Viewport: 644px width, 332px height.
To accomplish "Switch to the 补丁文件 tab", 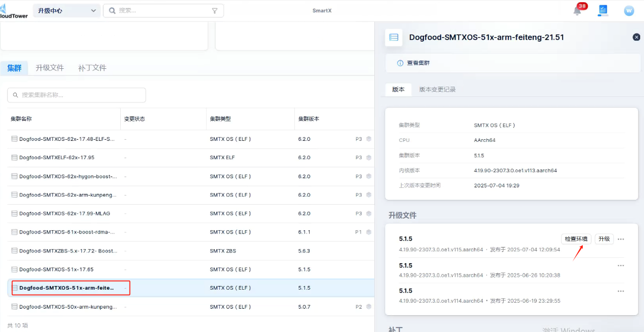I will click(x=92, y=68).
